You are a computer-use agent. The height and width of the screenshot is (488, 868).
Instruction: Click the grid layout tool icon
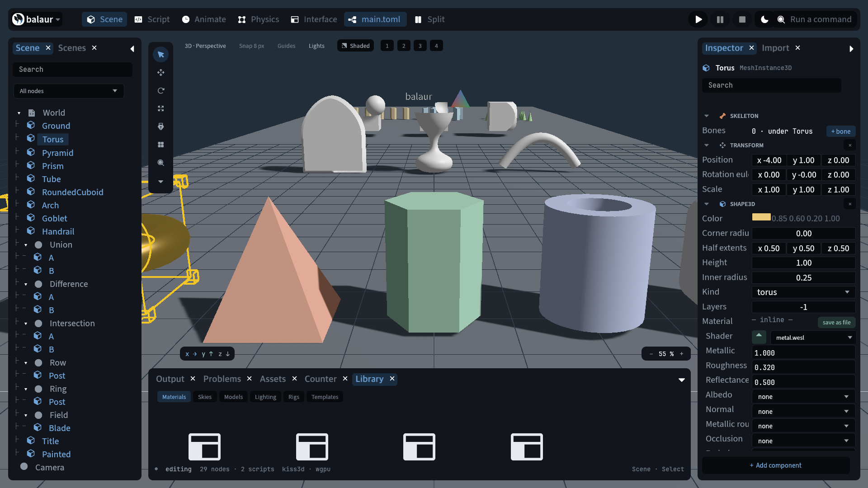point(160,145)
